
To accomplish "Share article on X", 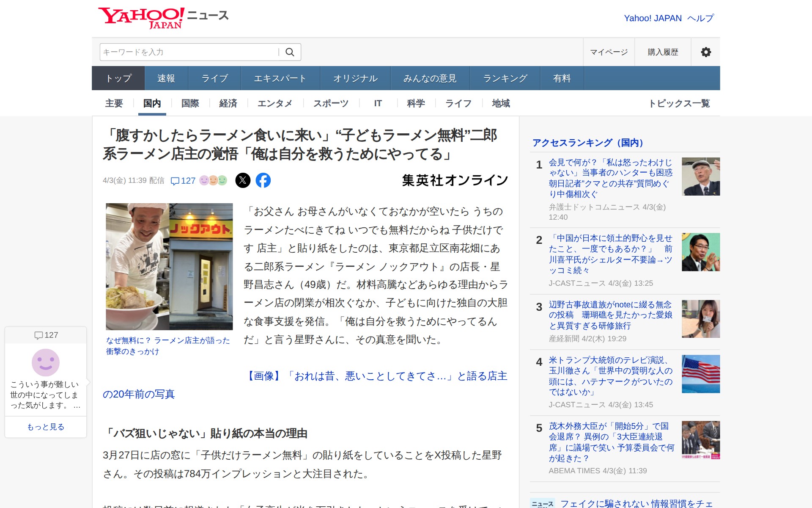I will click(243, 180).
